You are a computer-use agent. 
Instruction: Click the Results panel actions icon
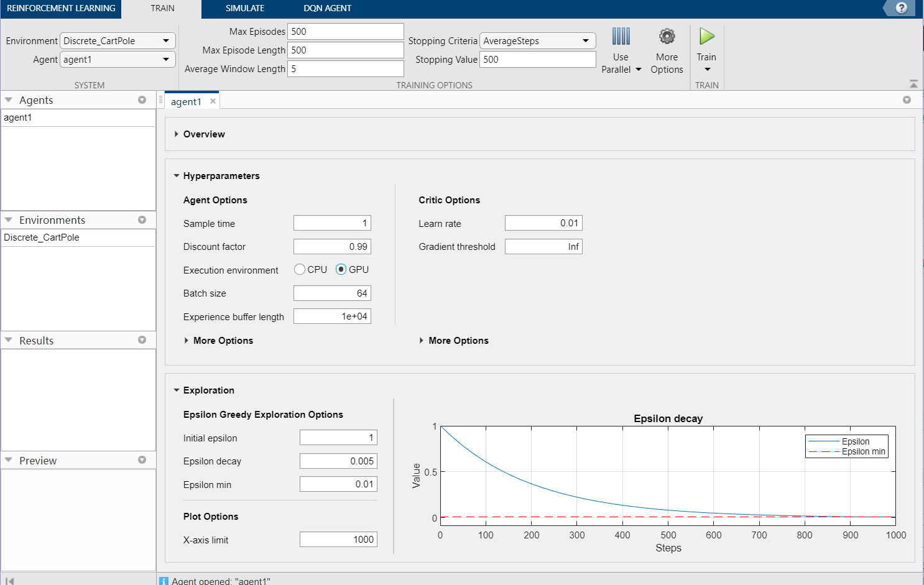tap(142, 340)
